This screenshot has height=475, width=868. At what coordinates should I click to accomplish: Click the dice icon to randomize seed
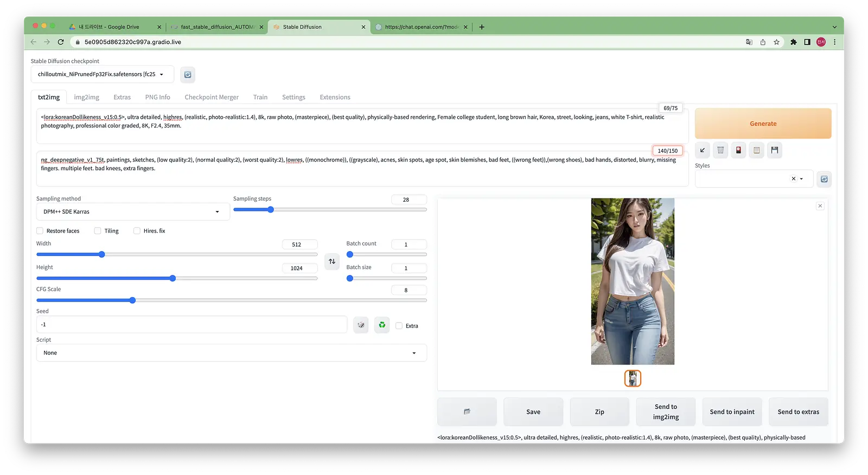pyautogui.click(x=361, y=325)
